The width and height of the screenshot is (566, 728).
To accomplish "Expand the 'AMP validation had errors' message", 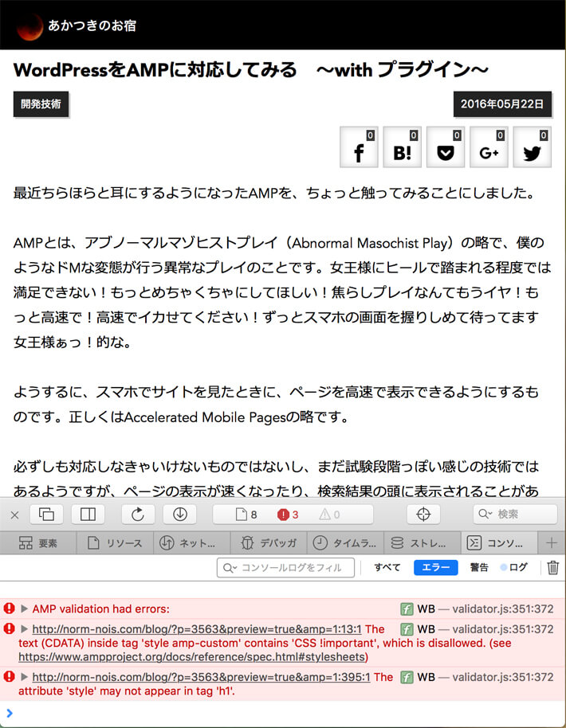I will tap(24, 609).
